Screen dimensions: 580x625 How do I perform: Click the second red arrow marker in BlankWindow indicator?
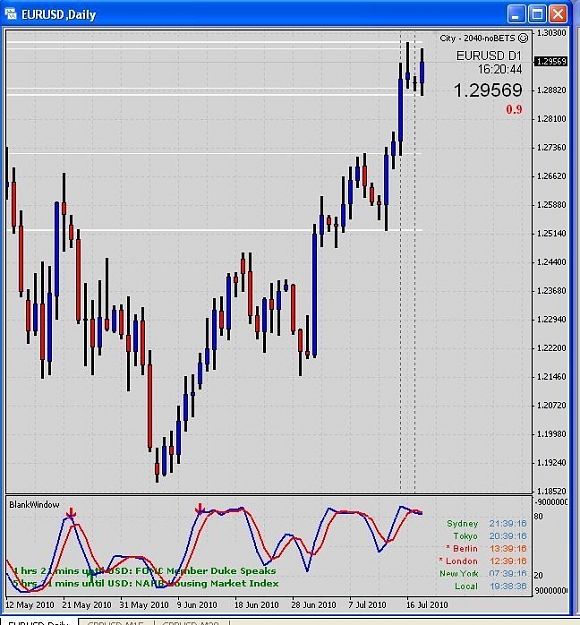point(200,509)
